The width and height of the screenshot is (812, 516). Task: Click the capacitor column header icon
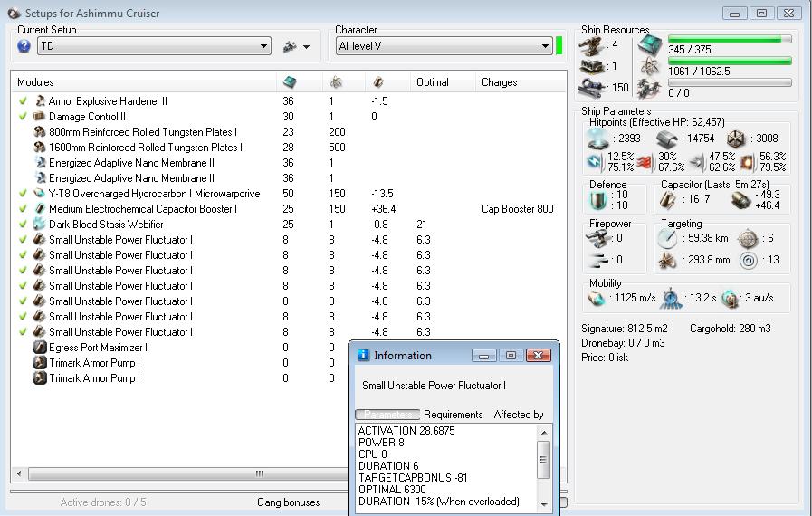378,82
